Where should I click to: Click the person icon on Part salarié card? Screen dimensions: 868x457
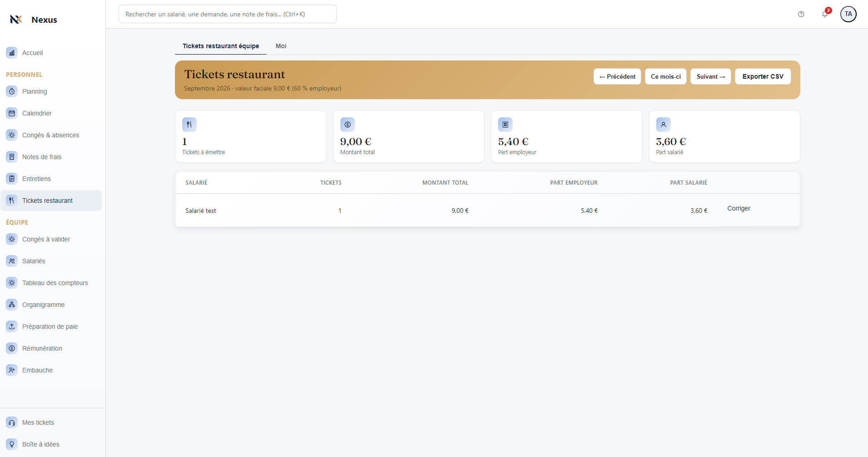[663, 125]
